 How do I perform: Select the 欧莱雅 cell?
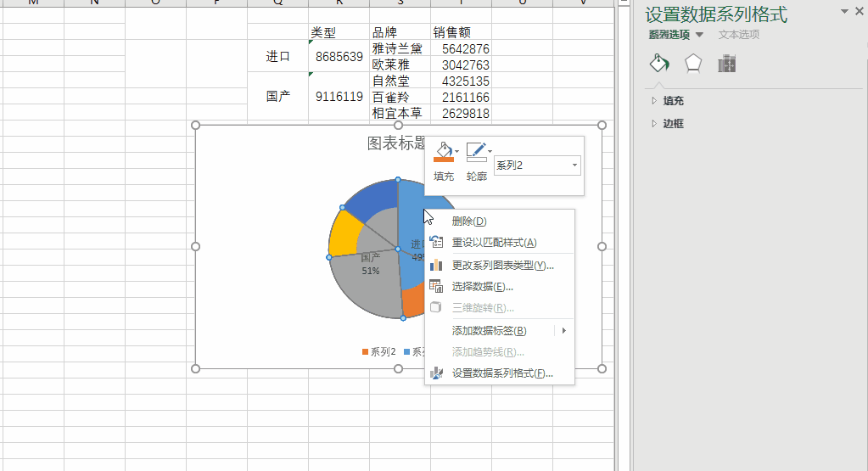[x=400, y=64]
